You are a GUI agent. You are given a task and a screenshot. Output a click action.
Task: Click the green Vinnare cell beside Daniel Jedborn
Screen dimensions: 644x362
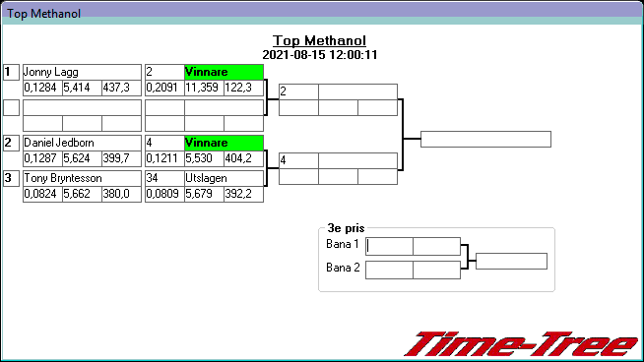pyautogui.click(x=224, y=143)
